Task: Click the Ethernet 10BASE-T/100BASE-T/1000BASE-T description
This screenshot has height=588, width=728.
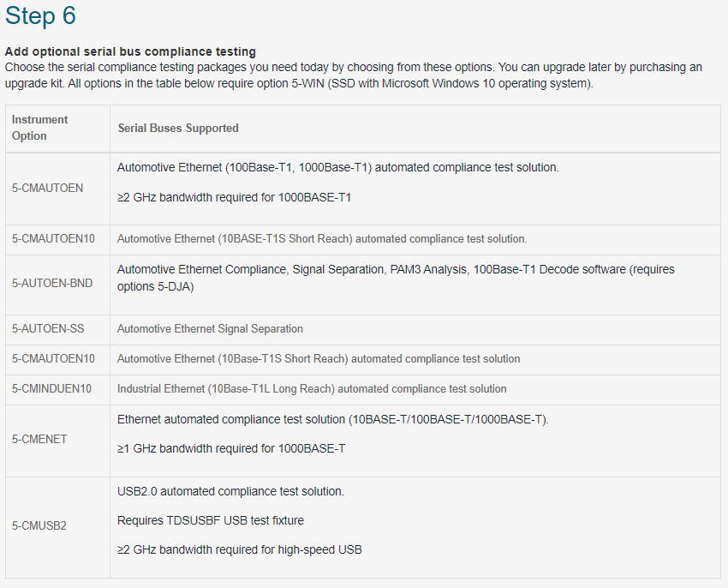Action: [x=332, y=419]
